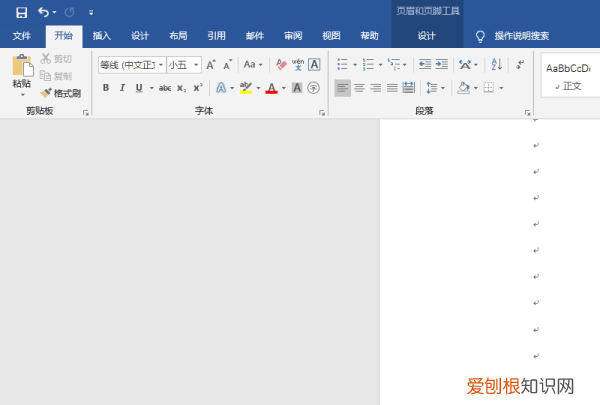
Task: Open the 视图 tab
Action: pos(331,36)
